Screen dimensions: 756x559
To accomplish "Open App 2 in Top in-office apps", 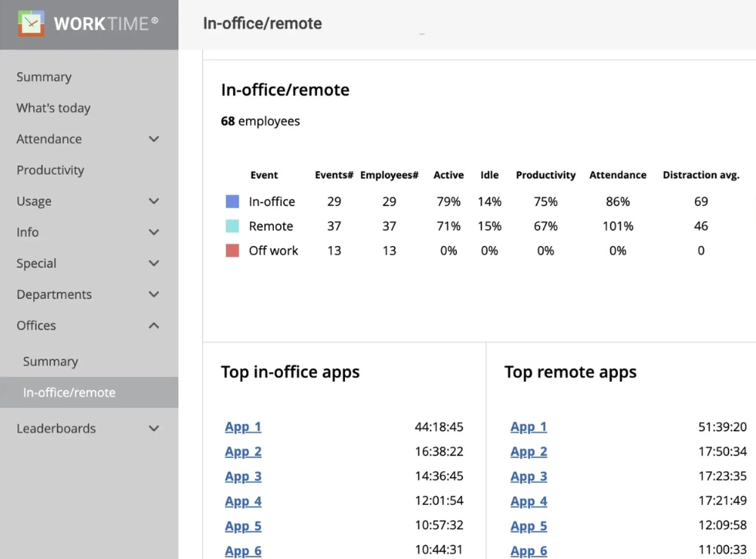I will coord(243,452).
